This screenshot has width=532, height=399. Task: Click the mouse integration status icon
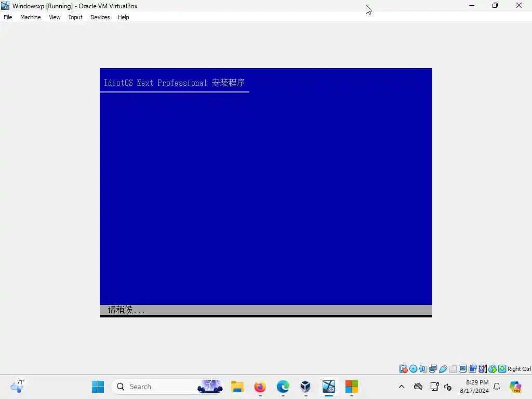(x=493, y=369)
